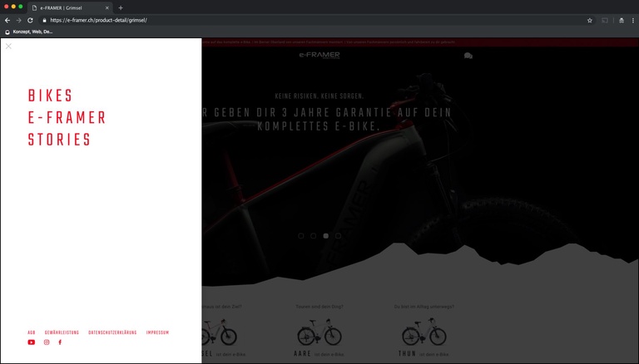
Task: Click the AARE bike label text
Action: (302, 354)
